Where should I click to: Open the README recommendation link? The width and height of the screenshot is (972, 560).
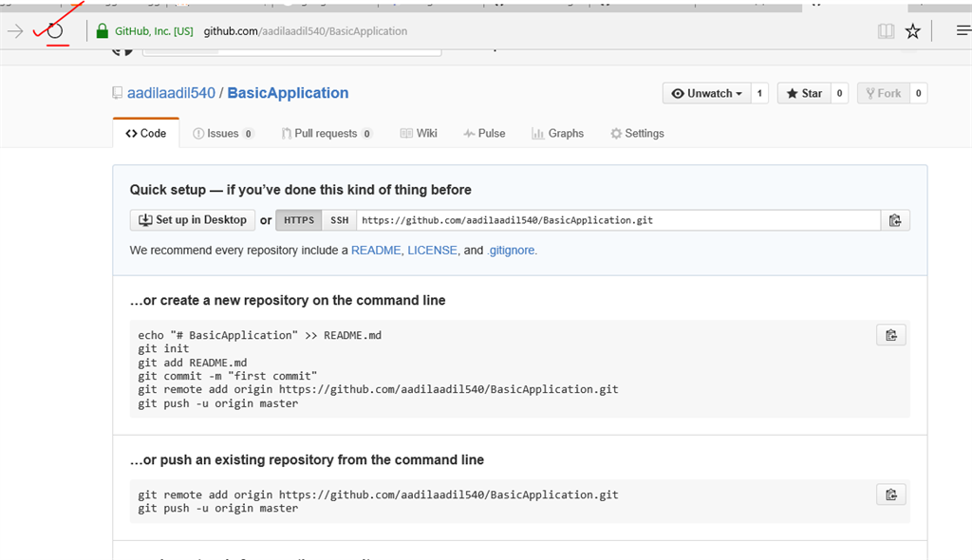tap(376, 251)
